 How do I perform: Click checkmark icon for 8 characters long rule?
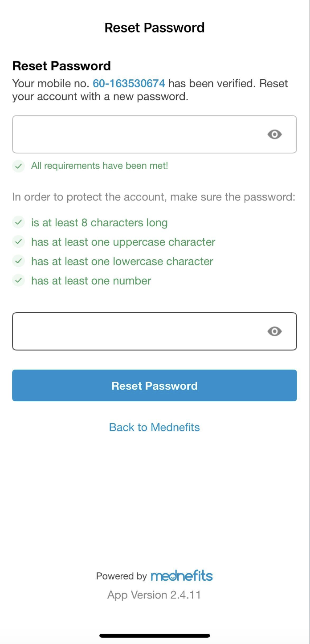[x=18, y=222]
